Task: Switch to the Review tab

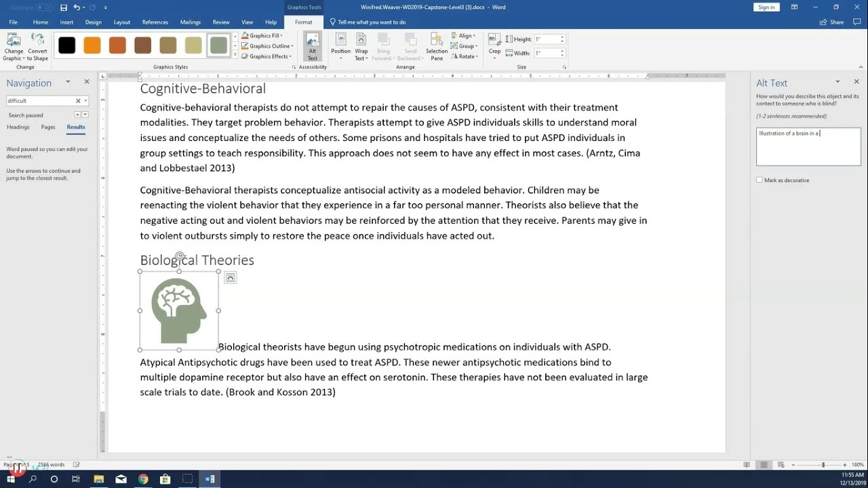Action: point(221,22)
